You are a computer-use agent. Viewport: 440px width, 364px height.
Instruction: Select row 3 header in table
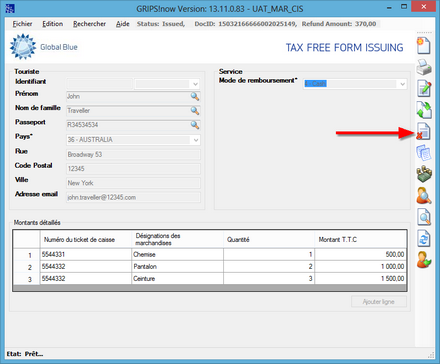click(x=27, y=279)
